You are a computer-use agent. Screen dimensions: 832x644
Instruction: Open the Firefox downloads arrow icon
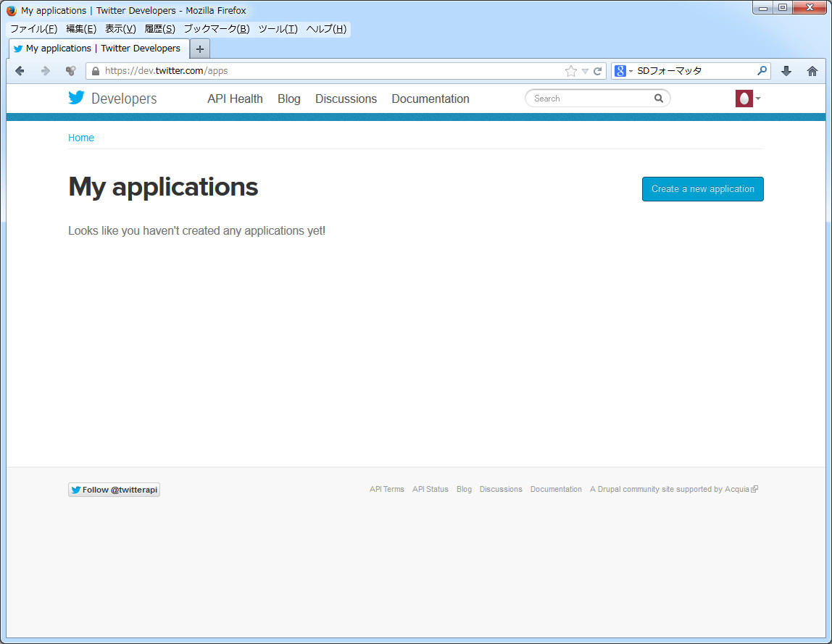(786, 71)
